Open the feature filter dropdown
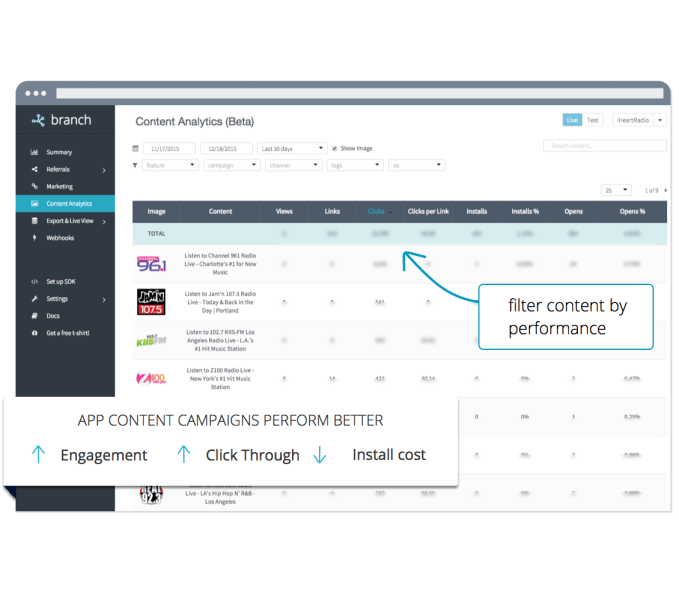Image resolution: width=679 pixels, height=606 pixels. (170, 165)
